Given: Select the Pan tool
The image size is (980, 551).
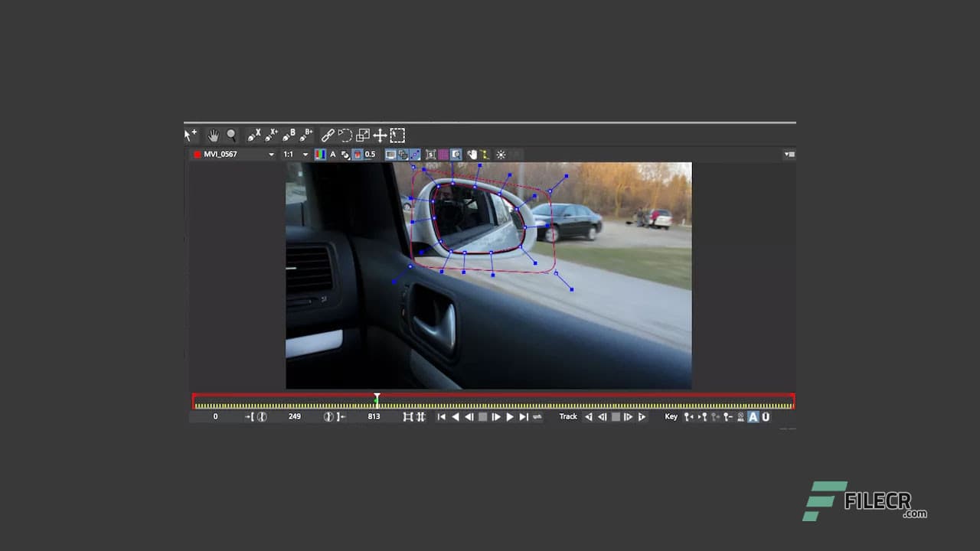Looking at the screenshot, I should (x=213, y=135).
